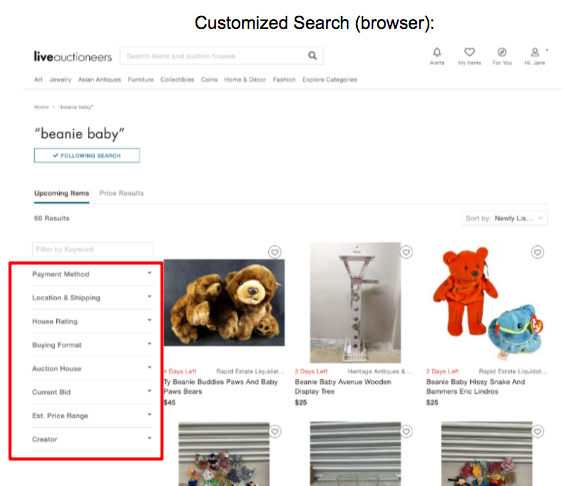Image resolution: width=563 pixels, height=486 pixels.
Task: Open the orange bear item thumbnail
Action: pos(486,303)
